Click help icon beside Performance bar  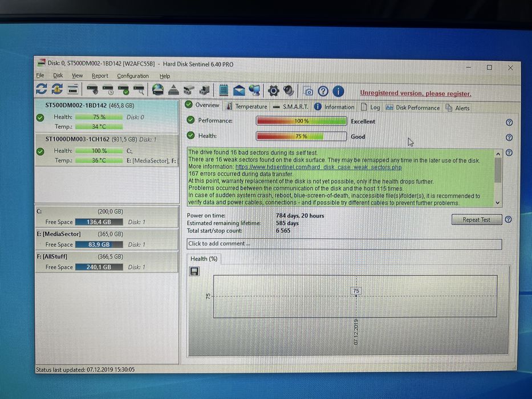[x=509, y=123]
